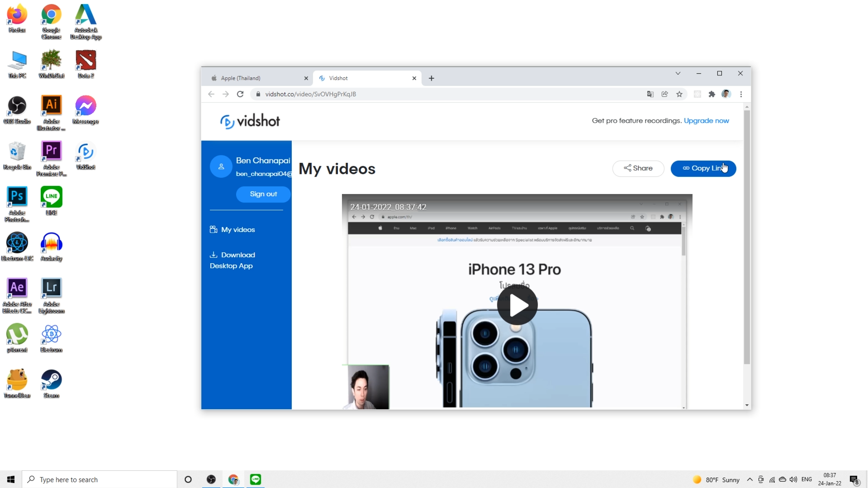Open Chrome extensions puzzle icon
The image size is (868, 488).
click(711, 94)
